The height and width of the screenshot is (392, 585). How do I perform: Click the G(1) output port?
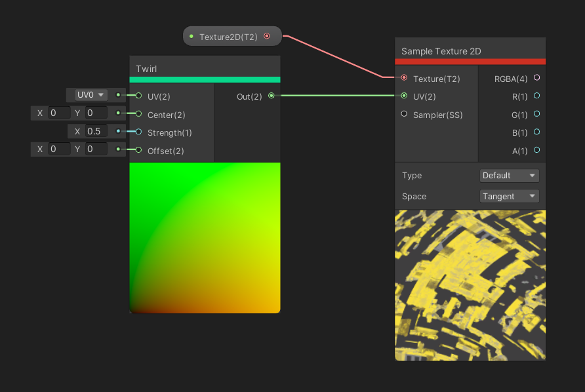point(536,114)
